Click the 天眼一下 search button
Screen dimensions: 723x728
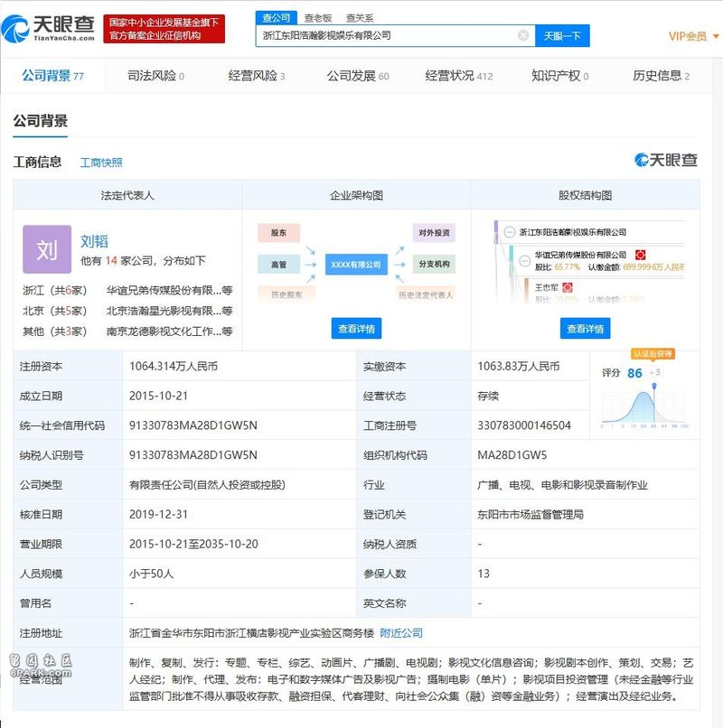(562, 36)
